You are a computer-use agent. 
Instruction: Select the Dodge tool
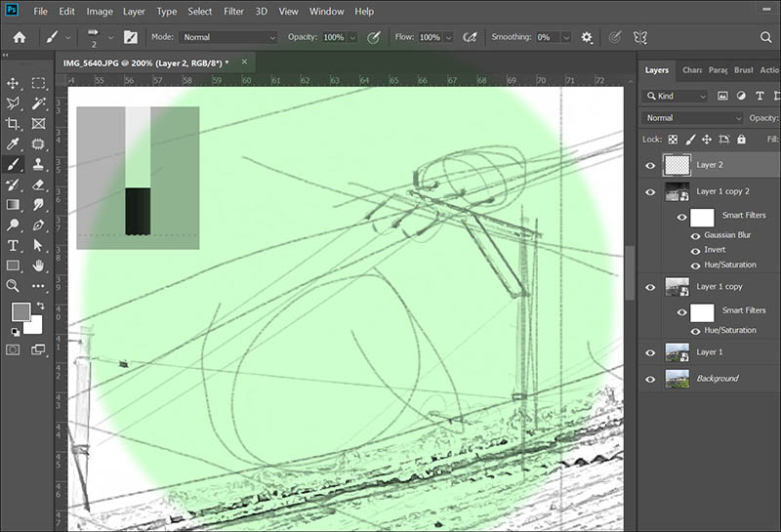click(x=13, y=225)
